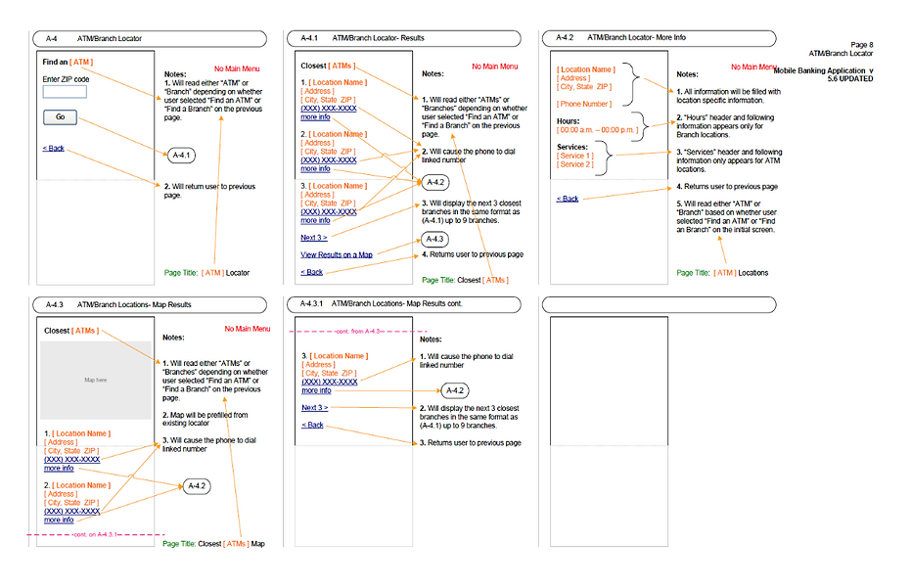Click the 'A-4.3 ATM/Branch Locations- Map Results' title bar

[150, 304]
